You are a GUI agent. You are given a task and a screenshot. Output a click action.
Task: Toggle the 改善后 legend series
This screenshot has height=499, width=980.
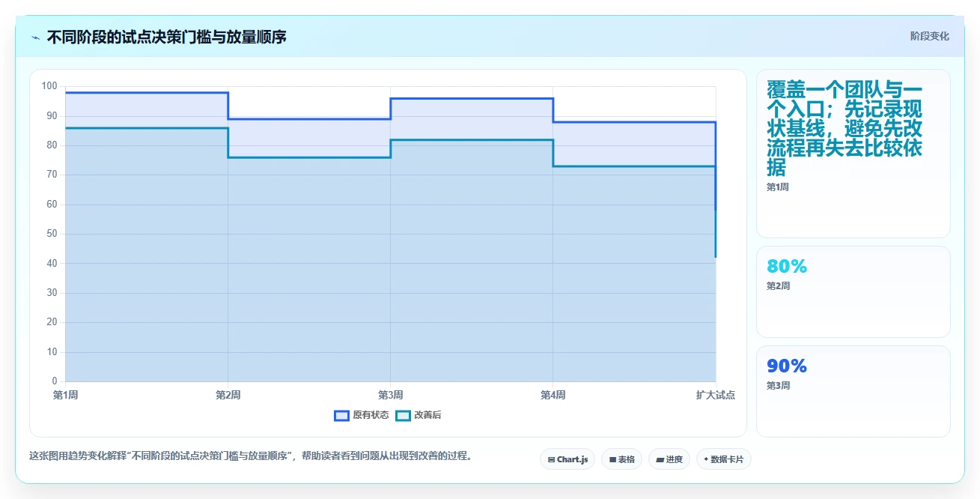coord(419,415)
